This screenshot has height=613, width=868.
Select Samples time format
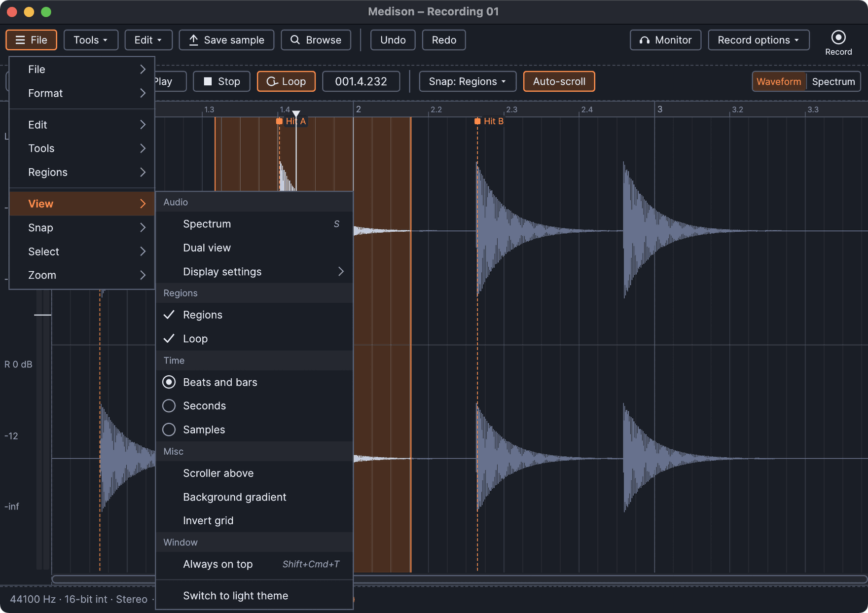pos(254,430)
